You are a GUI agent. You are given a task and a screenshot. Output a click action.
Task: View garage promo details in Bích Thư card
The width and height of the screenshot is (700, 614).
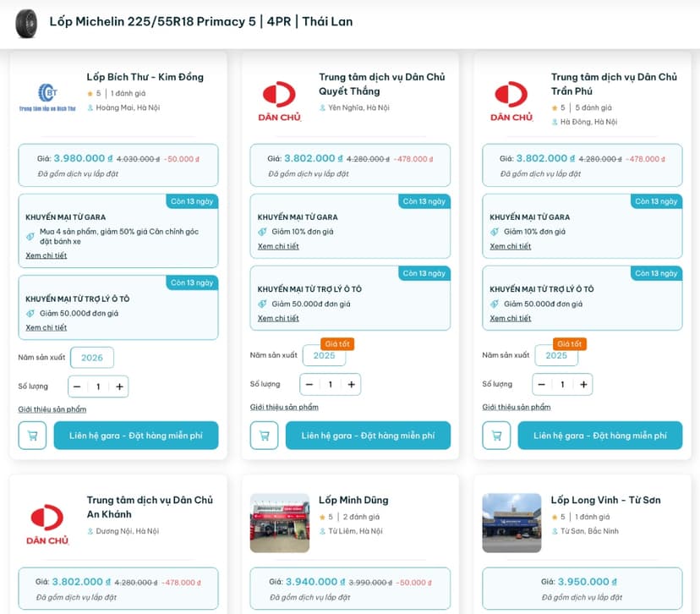coord(46,255)
